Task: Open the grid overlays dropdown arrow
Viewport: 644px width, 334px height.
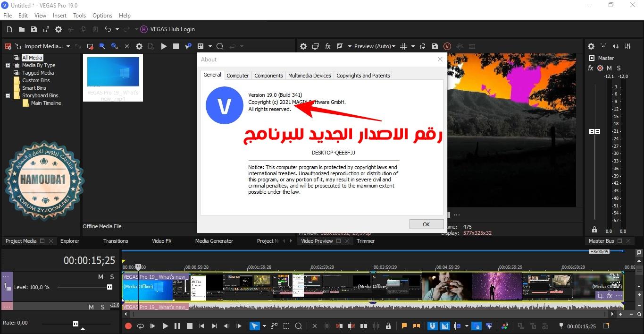Action: pos(413,46)
